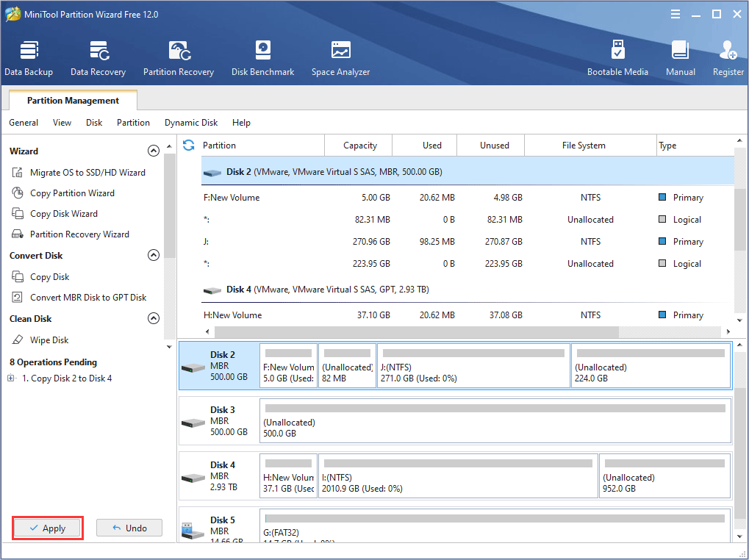Open the View menu
This screenshot has height=560, width=749.
(x=62, y=123)
